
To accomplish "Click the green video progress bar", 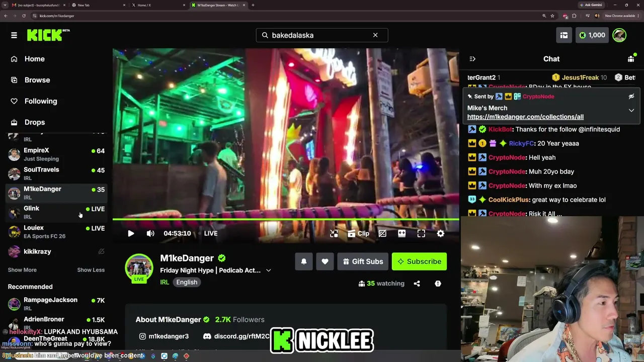I will (286, 219).
